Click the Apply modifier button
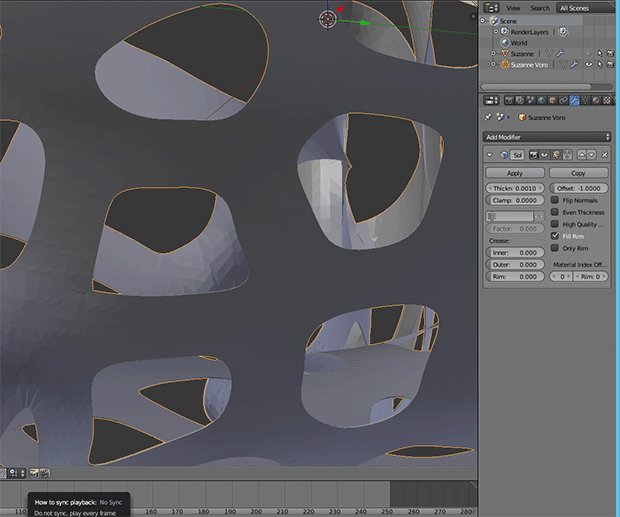The image size is (620, 517). click(515, 173)
